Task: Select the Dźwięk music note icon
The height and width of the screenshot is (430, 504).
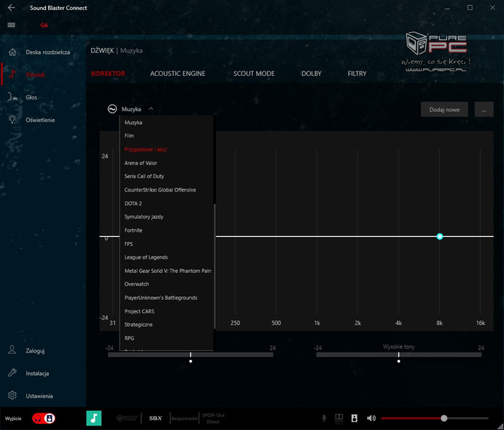Action: tap(12, 74)
